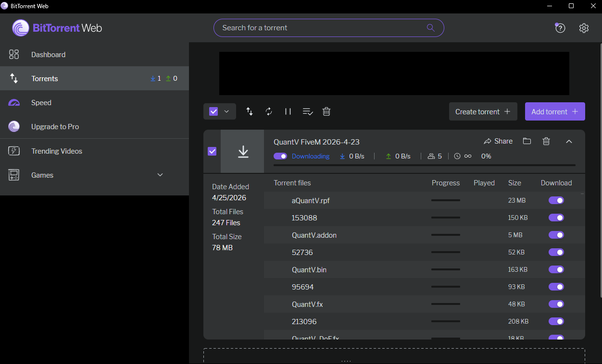Click the large download arrow thumbnail

(x=243, y=151)
